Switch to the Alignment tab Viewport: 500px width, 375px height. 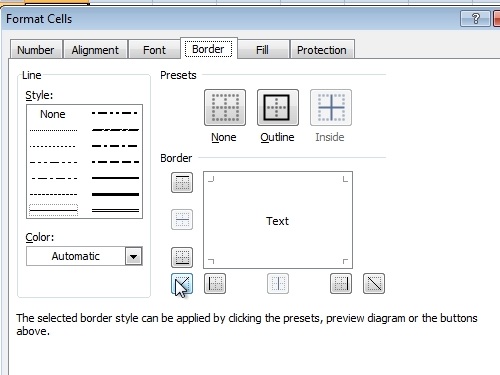coord(95,50)
